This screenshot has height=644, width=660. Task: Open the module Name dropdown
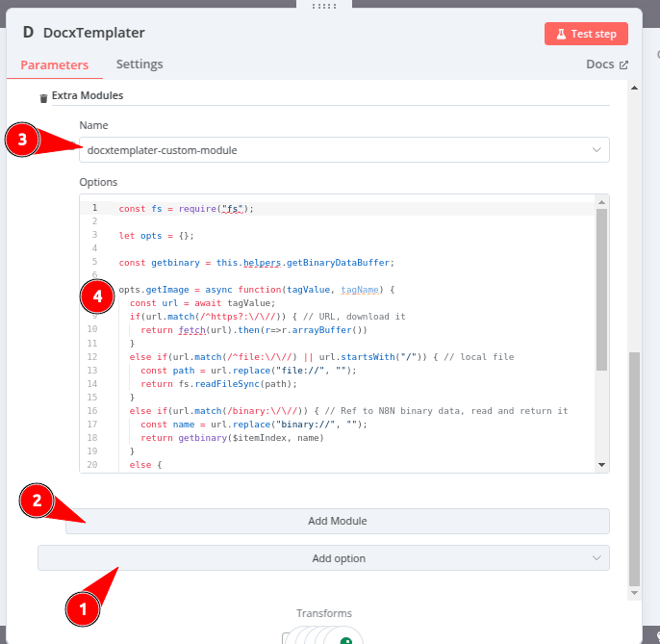343,149
